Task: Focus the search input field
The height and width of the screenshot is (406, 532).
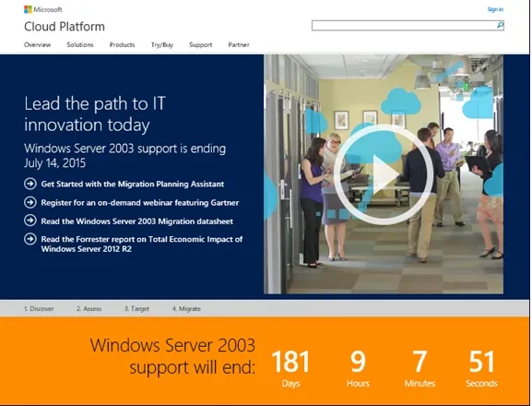Action: (x=404, y=26)
